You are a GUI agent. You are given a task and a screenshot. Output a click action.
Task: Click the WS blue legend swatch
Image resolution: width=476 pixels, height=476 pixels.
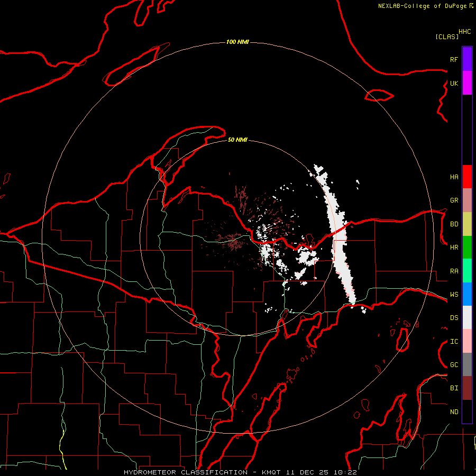[x=467, y=294]
